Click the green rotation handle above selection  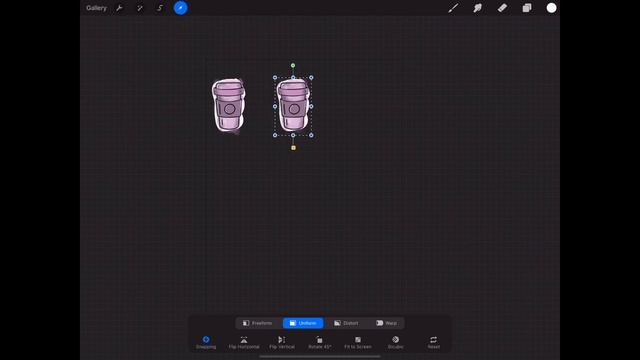(293, 65)
